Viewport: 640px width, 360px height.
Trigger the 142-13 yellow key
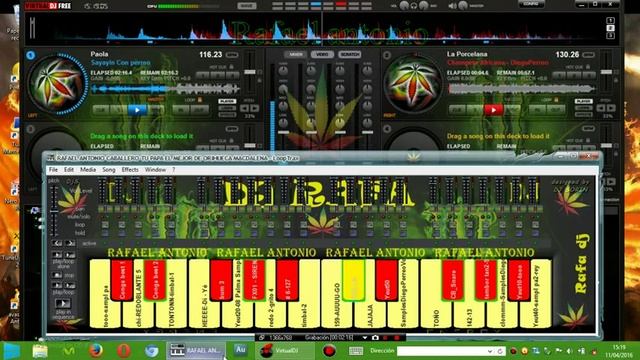pos(469,314)
